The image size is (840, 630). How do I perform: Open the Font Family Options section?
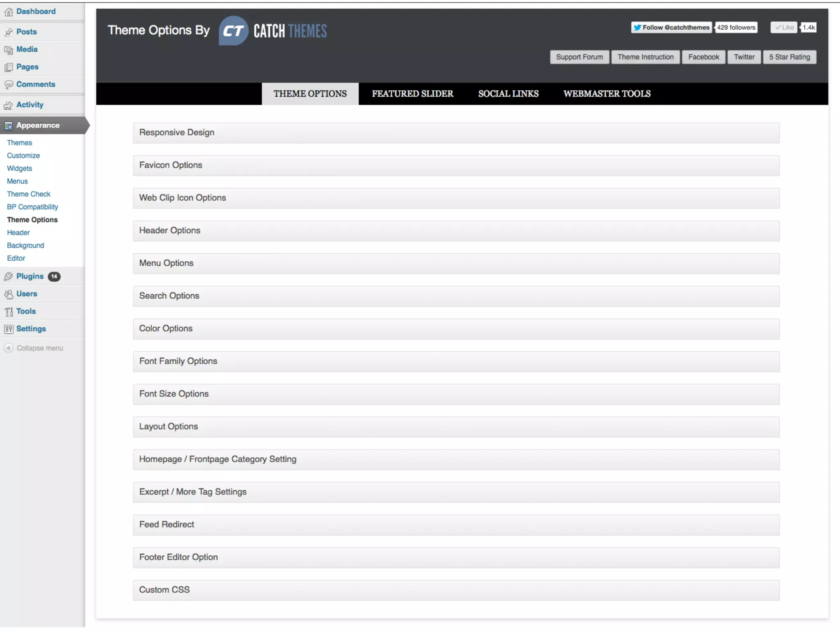point(456,361)
